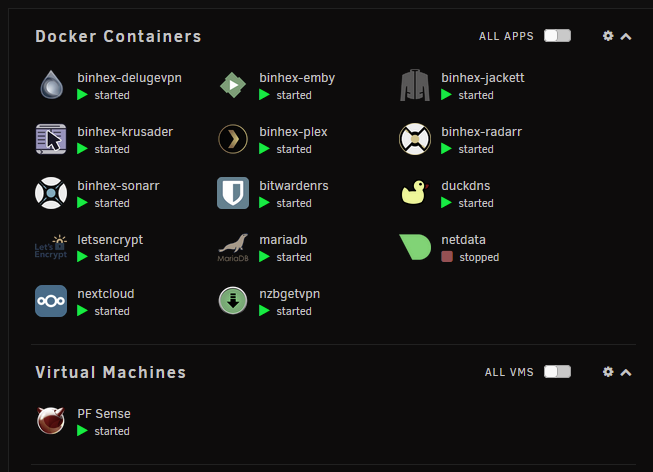Click the binhex-radarr name text
The image size is (653, 472).
pyautogui.click(x=481, y=132)
